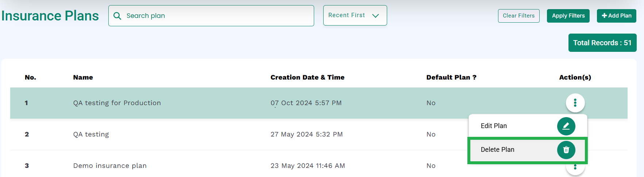Click the magnifier search icon

click(x=117, y=16)
